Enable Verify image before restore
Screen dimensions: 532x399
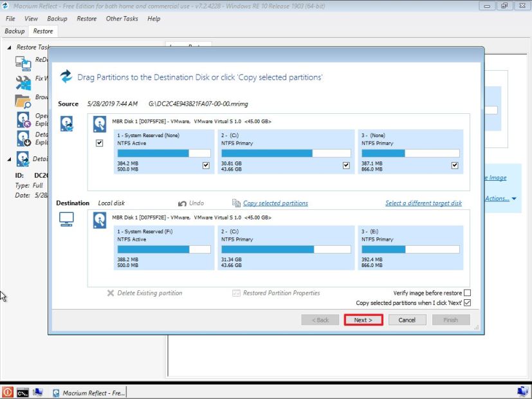tap(467, 292)
